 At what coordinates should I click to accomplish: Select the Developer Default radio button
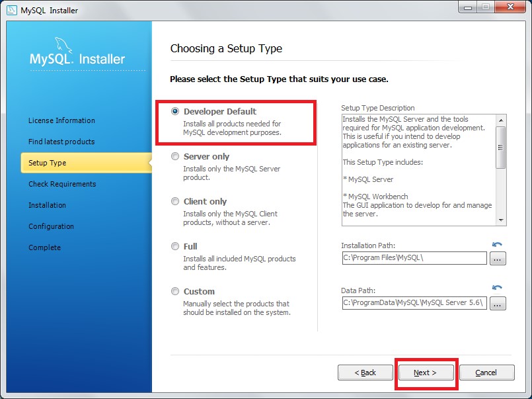pos(175,111)
